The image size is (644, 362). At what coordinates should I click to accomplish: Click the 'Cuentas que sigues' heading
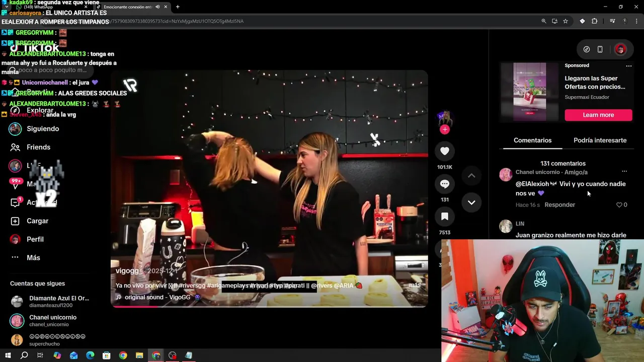pos(37,284)
